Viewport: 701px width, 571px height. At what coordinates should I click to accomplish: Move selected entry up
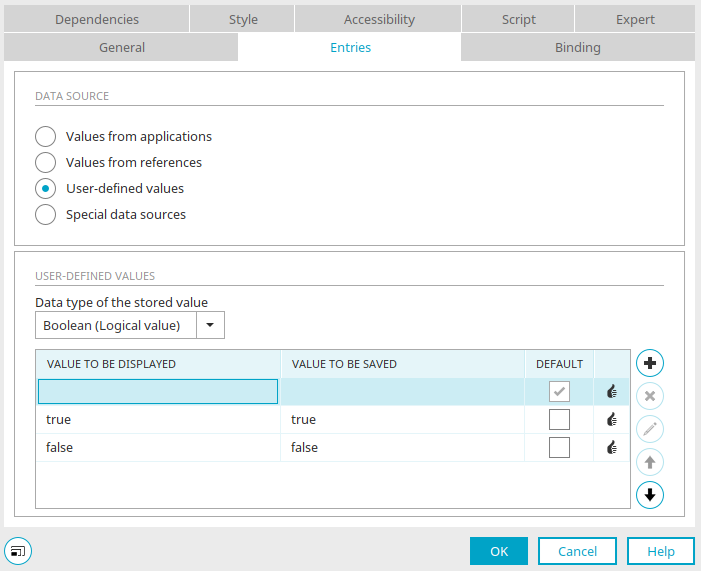(x=650, y=462)
